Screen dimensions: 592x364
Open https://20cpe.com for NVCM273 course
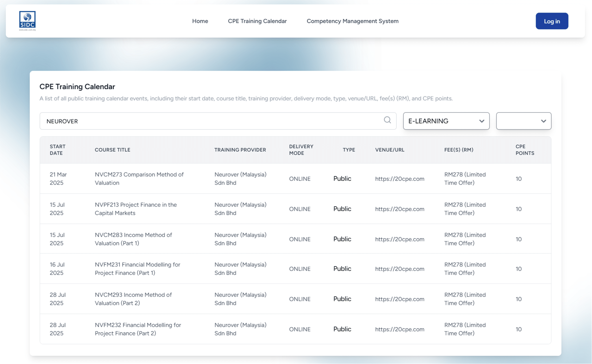click(399, 179)
